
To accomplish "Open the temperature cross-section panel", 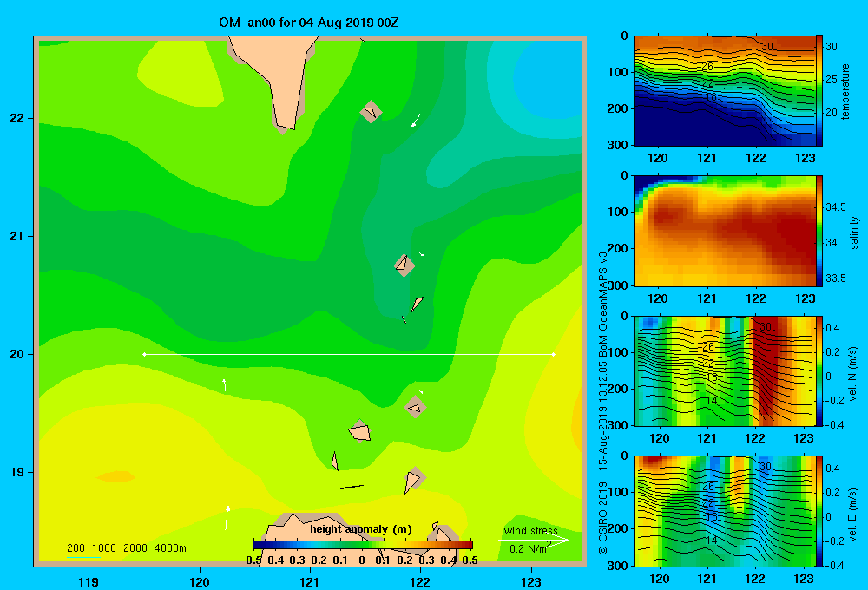I will coord(724,91).
